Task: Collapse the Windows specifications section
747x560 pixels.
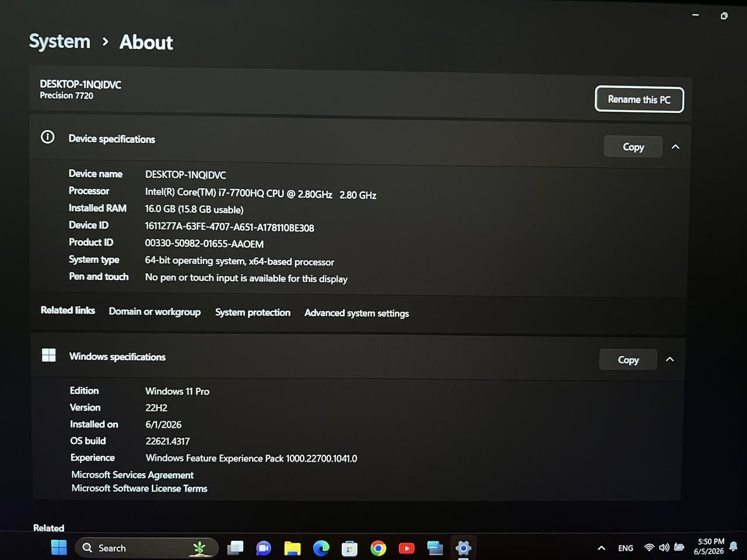Action: [x=670, y=359]
